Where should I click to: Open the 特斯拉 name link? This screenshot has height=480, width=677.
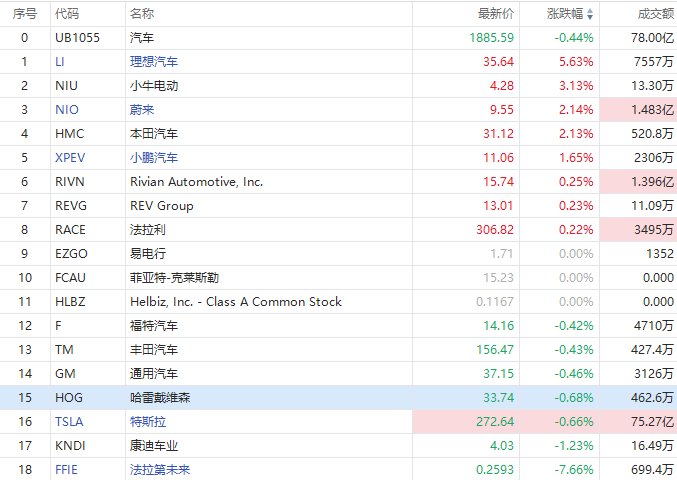click(147, 422)
